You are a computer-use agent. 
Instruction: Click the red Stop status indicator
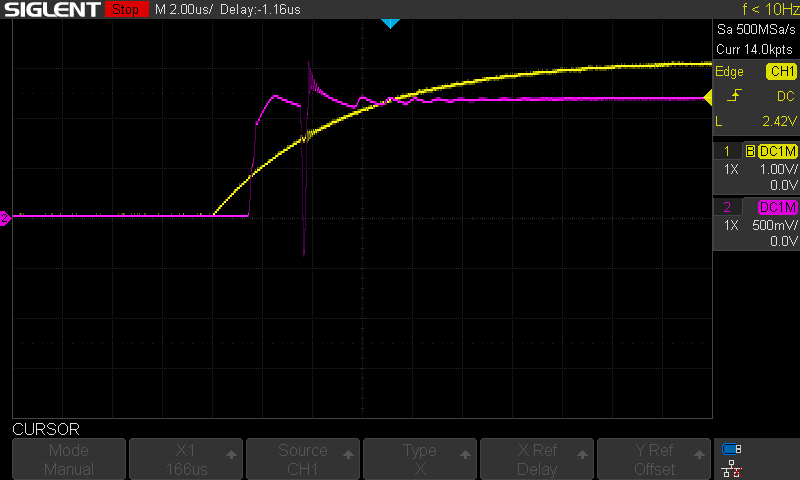[124, 10]
